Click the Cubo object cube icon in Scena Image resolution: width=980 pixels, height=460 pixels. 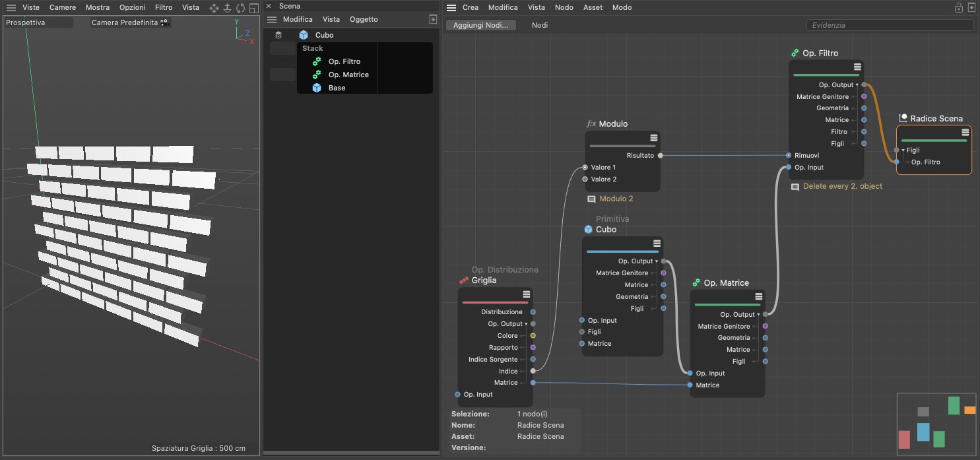pos(304,35)
